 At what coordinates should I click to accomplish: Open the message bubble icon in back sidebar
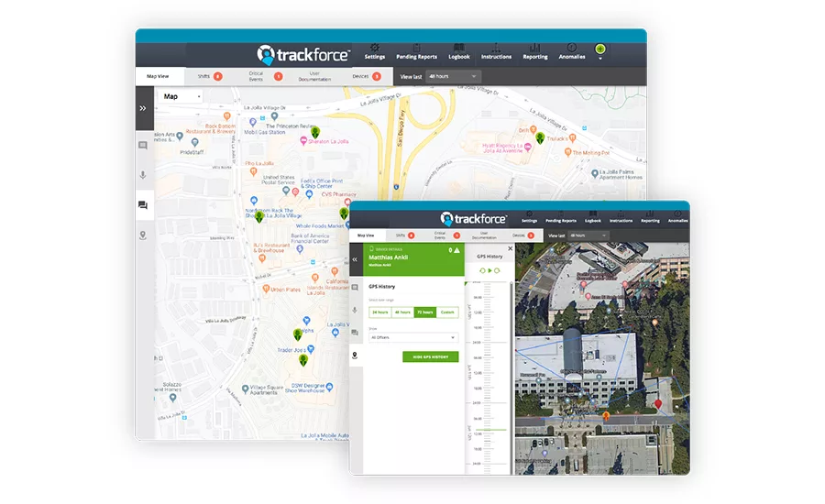(143, 145)
